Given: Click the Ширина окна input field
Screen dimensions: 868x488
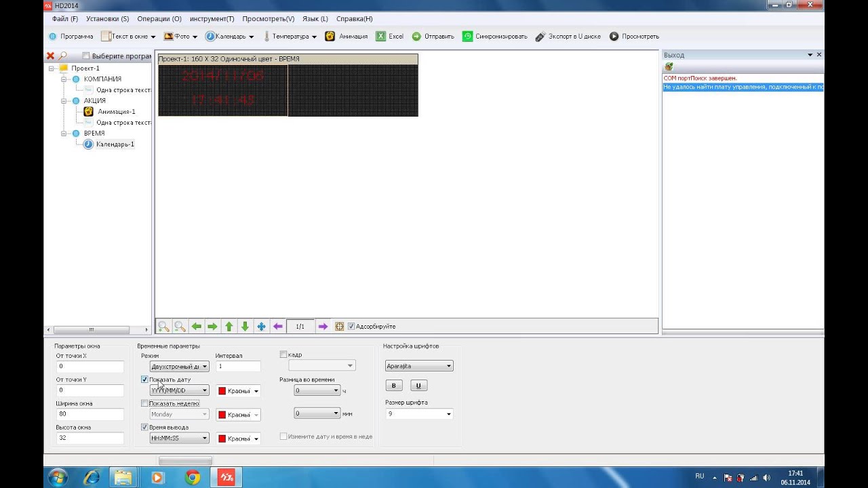Looking at the screenshot, I should [90, 414].
